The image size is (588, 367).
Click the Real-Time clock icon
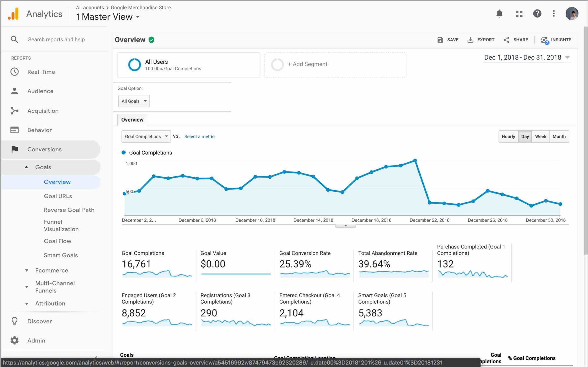14,72
